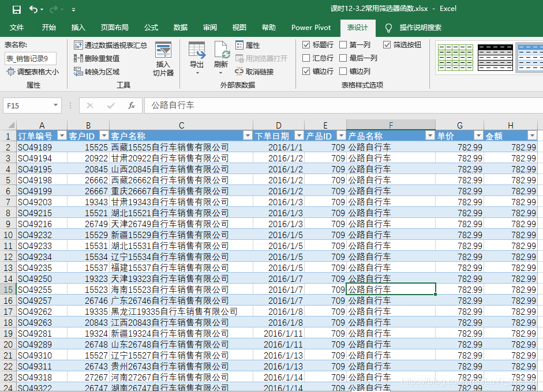Open the 页面布局 tab
The height and width of the screenshot is (392, 543).
pyautogui.click(x=115, y=28)
